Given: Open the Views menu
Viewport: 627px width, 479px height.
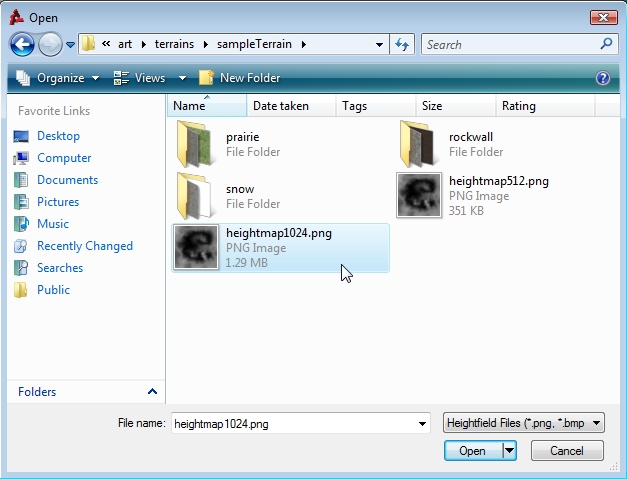Looking at the screenshot, I should pyautogui.click(x=150, y=78).
